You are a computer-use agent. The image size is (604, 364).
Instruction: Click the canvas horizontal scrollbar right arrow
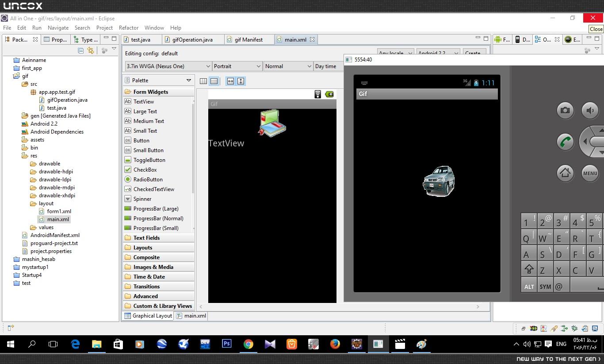[x=478, y=307]
